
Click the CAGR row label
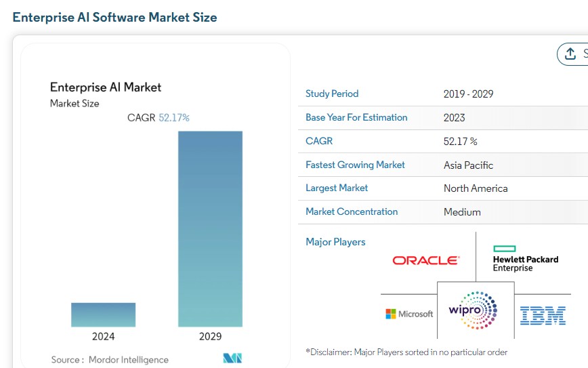point(319,141)
